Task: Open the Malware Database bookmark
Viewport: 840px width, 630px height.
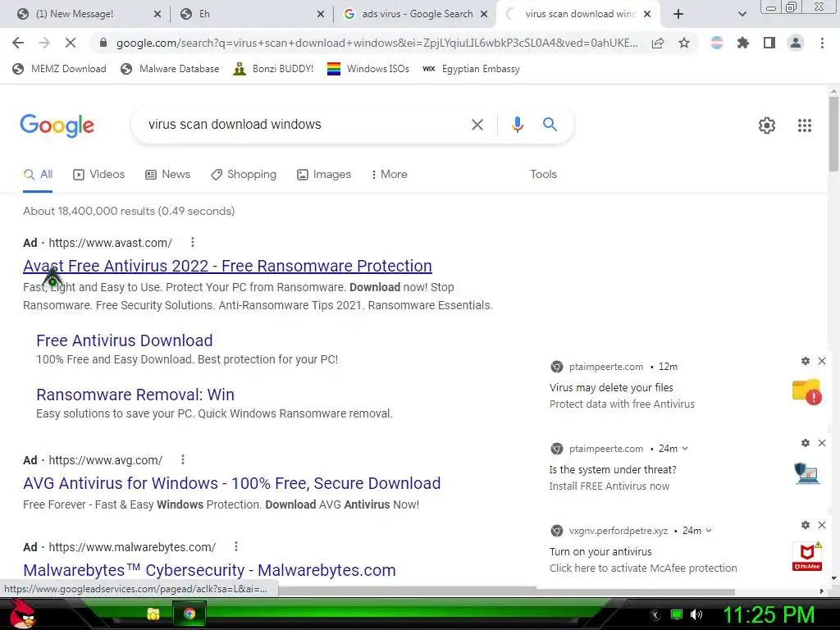Action: point(171,69)
